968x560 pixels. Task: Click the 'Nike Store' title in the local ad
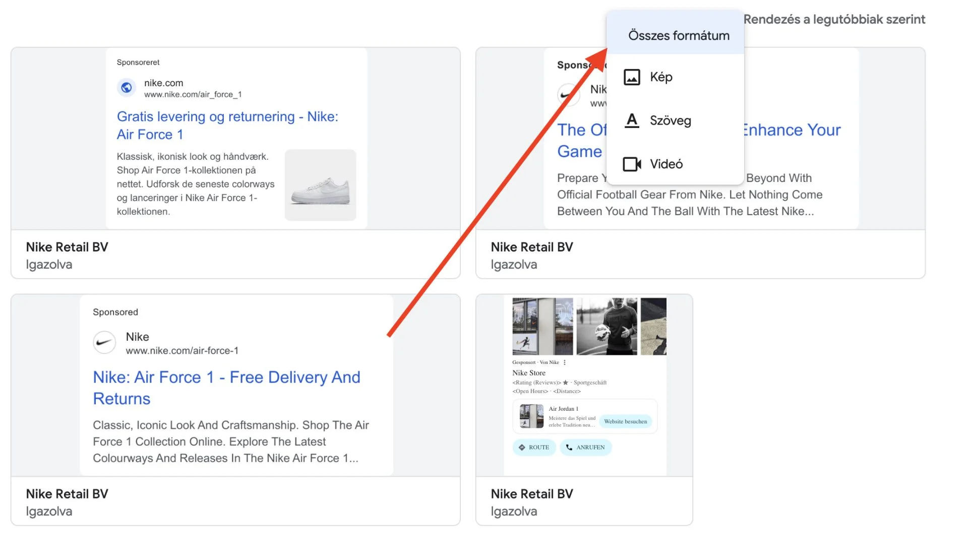tap(529, 373)
